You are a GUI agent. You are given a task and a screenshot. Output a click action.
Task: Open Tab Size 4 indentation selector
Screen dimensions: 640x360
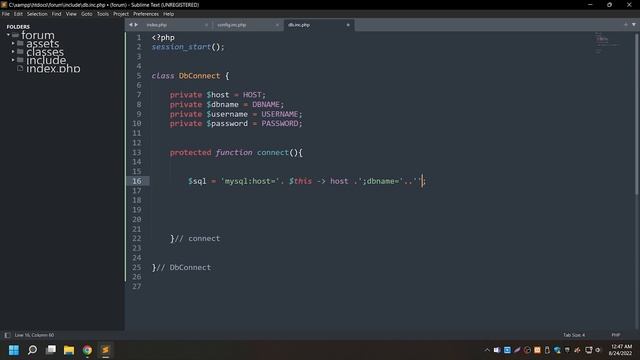(574, 335)
